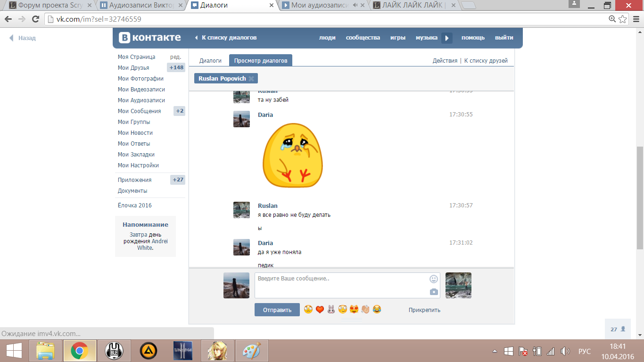Click the page vertical scrollbar thumb
Image resolution: width=644 pixels, height=362 pixels.
[640, 197]
